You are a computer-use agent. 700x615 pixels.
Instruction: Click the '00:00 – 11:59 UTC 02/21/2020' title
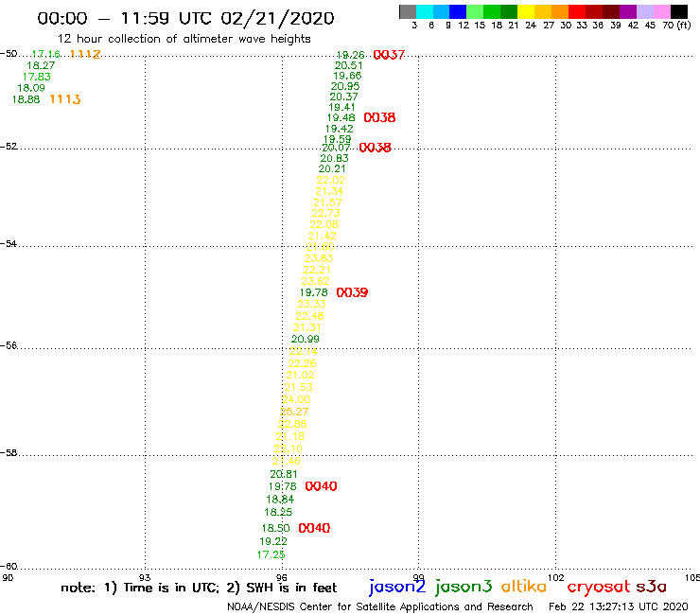point(185,18)
